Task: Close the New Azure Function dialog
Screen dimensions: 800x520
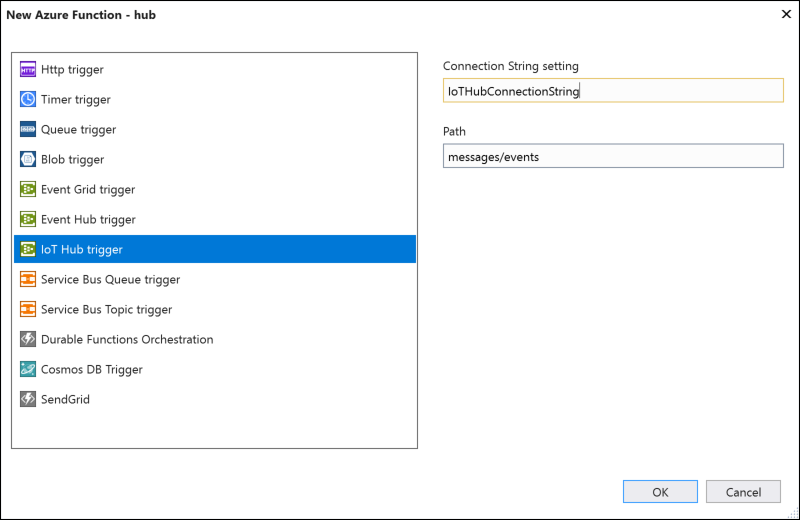Action: point(786,14)
